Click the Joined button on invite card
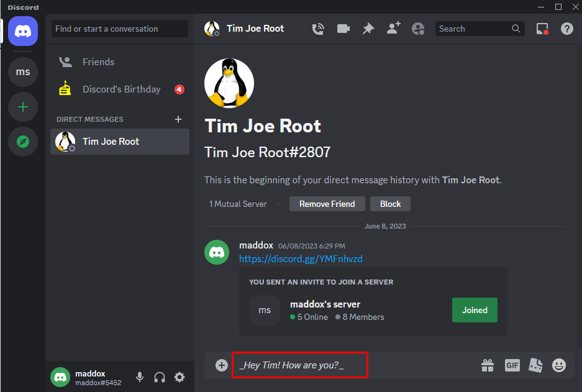 click(x=475, y=310)
